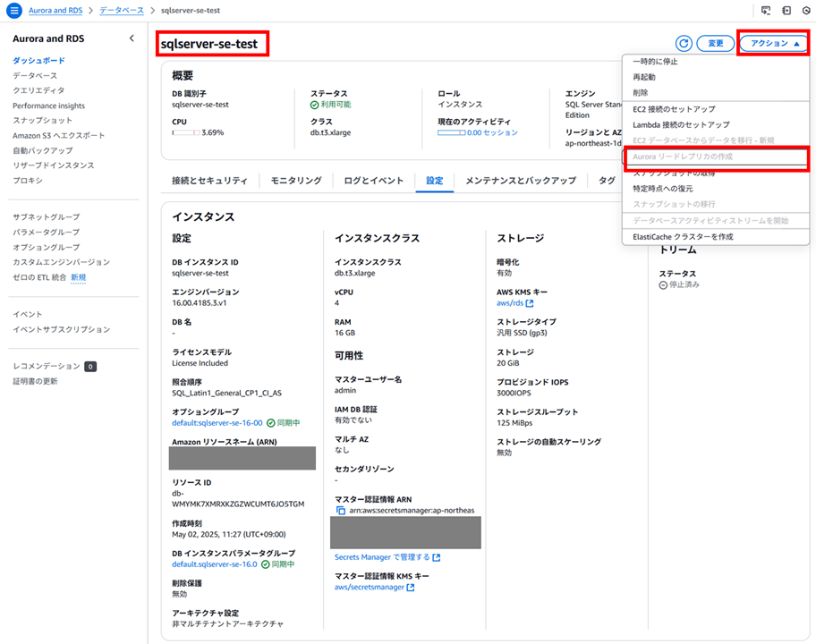
Task: Open Performance insights in the sidebar
Action: (49, 106)
